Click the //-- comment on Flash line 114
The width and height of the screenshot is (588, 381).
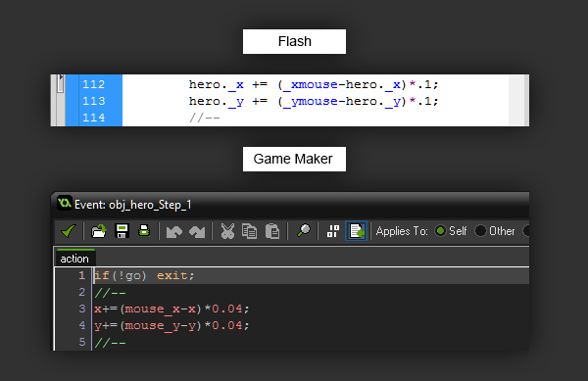pyautogui.click(x=205, y=118)
